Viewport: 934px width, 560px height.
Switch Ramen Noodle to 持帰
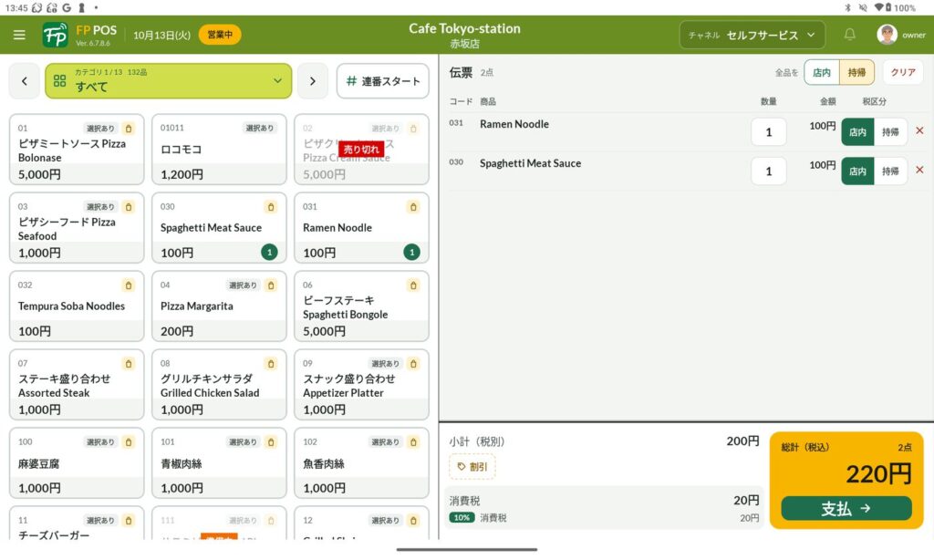[890, 132]
